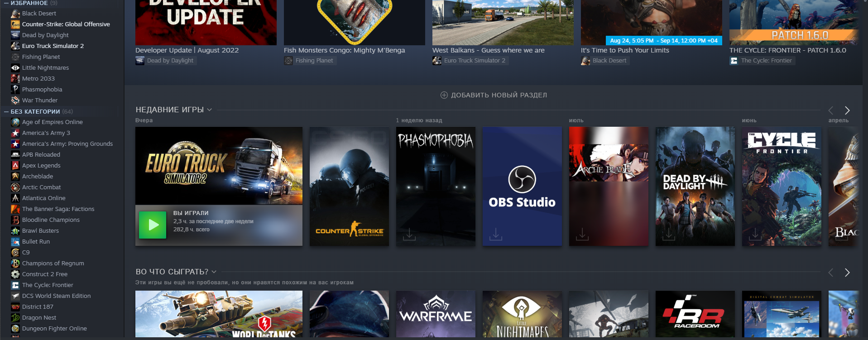Select Bloodline Champions in library list
This screenshot has width=868, height=340.
pyautogui.click(x=51, y=220)
